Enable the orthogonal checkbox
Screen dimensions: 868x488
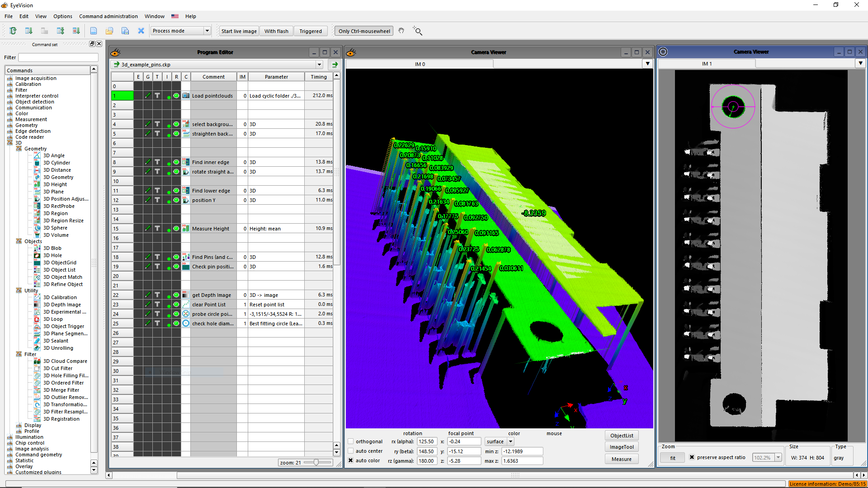click(351, 441)
